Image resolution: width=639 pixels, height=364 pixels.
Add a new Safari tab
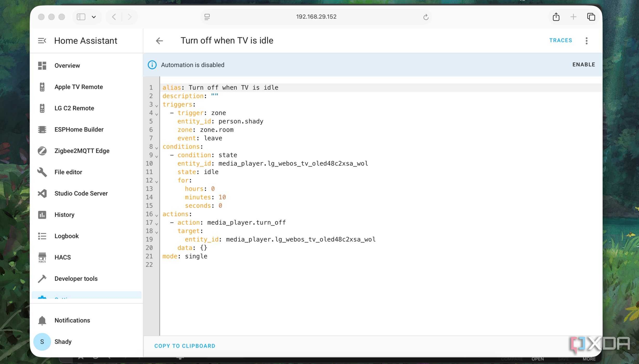point(573,17)
